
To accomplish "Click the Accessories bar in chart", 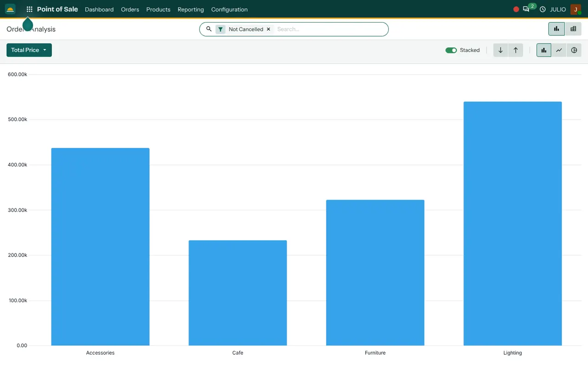I will [100, 247].
